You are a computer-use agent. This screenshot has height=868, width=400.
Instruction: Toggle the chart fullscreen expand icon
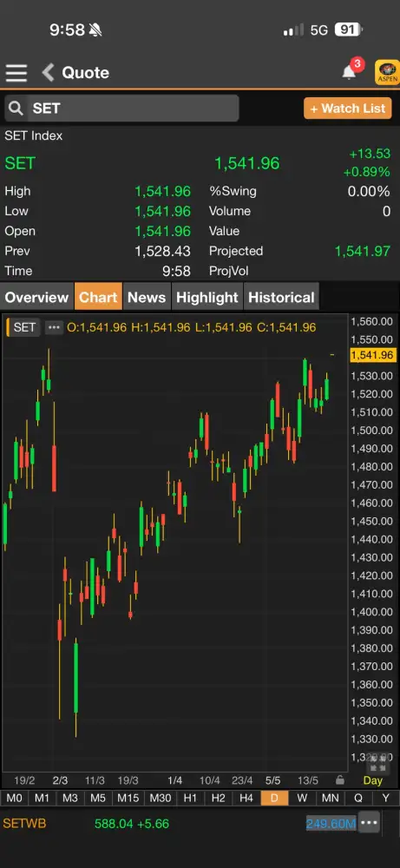pos(377,762)
